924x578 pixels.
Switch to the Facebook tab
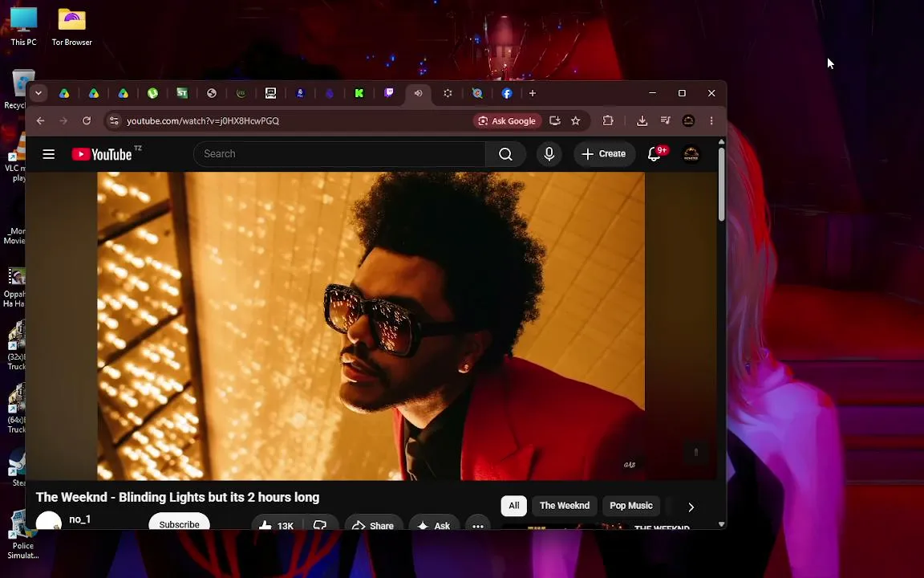point(507,93)
